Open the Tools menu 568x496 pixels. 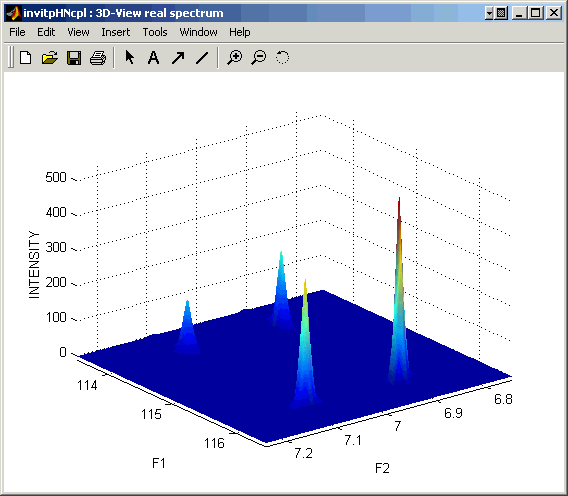(x=155, y=32)
